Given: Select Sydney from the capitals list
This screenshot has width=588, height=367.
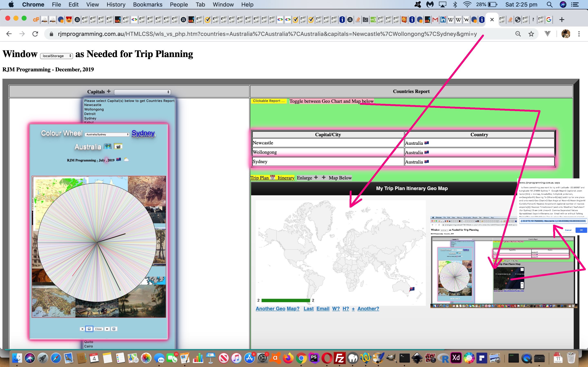Looking at the screenshot, I should [90, 118].
